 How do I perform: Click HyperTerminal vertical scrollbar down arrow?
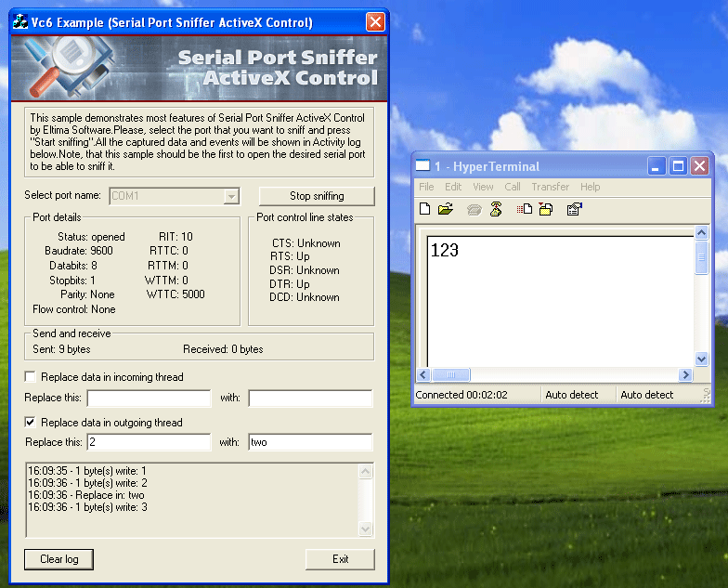click(702, 359)
